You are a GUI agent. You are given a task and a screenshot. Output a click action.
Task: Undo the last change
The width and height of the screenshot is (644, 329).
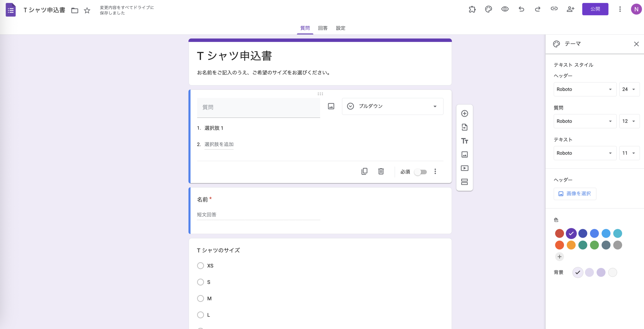521,9
